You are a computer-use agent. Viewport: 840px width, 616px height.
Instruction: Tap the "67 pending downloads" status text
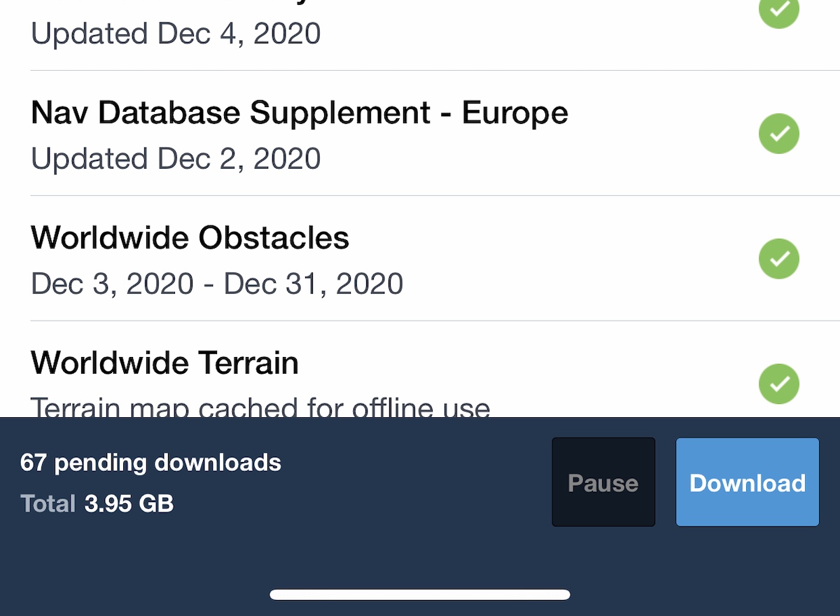[x=150, y=463]
